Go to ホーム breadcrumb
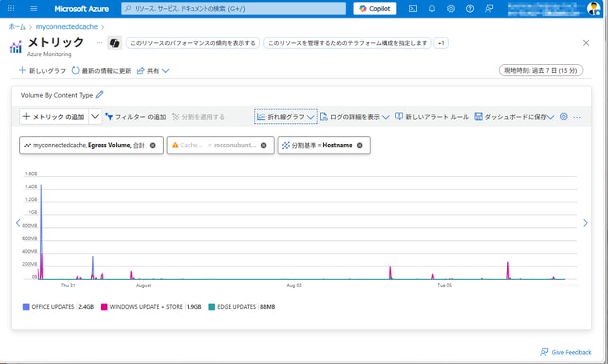The height and width of the screenshot is (364, 608). pos(17,26)
